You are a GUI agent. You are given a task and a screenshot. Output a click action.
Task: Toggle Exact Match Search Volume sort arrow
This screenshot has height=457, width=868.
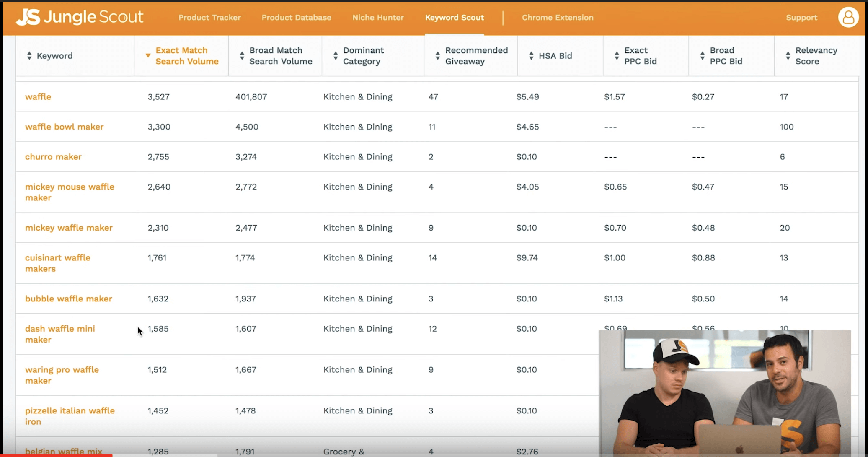click(147, 55)
